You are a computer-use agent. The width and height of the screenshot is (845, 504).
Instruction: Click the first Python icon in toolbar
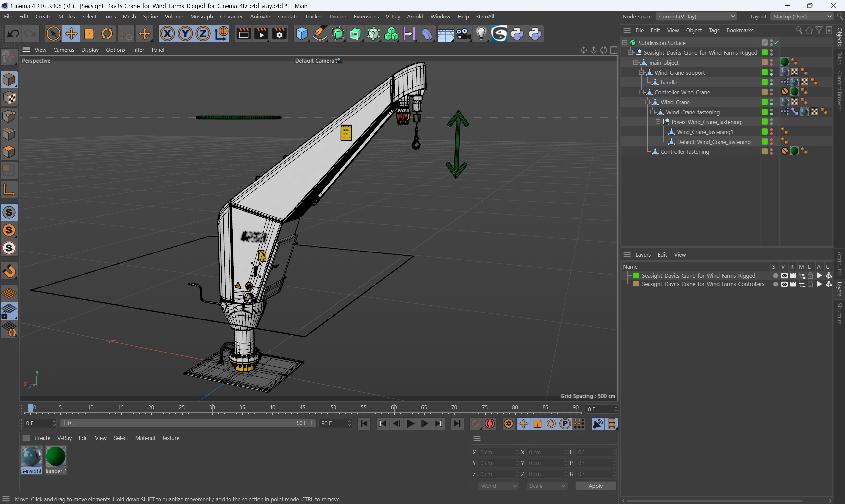coord(517,34)
